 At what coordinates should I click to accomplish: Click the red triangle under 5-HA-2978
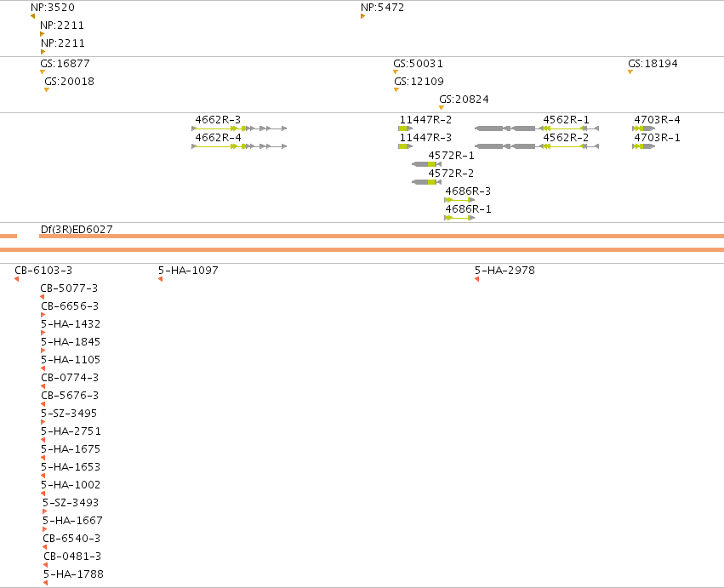tap(477, 279)
